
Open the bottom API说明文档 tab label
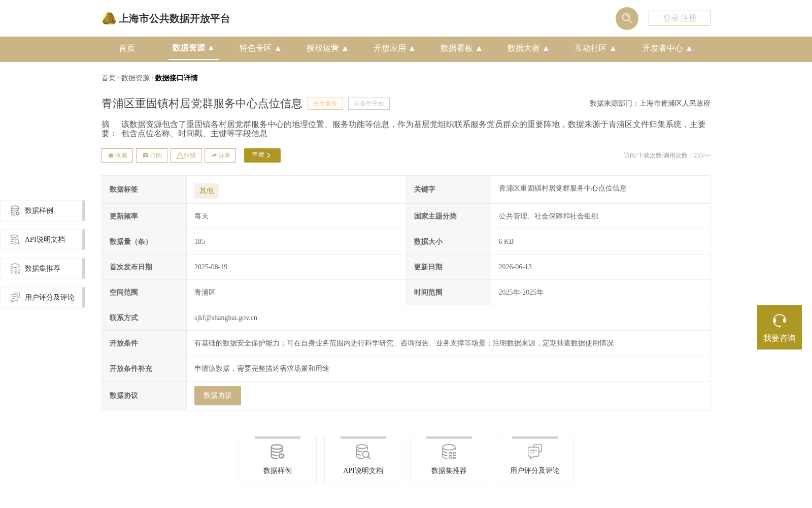pos(363,471)
